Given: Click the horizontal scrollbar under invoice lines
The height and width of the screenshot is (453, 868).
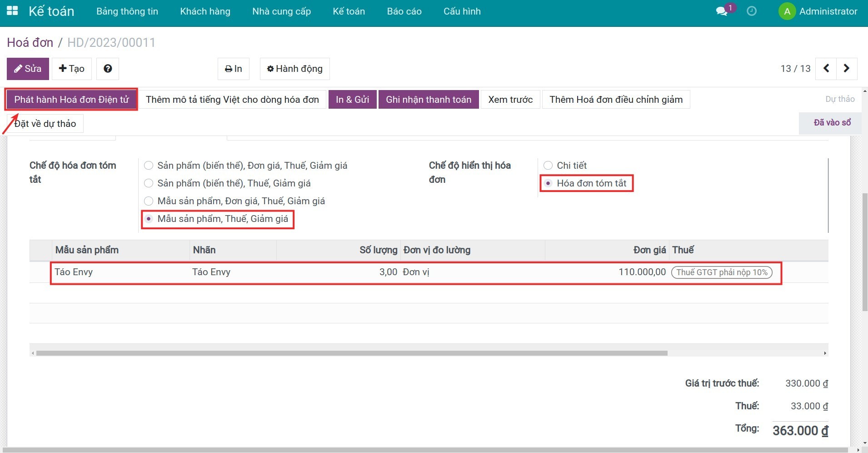Looking at the screenshot, I should click(x=351, y=353).
